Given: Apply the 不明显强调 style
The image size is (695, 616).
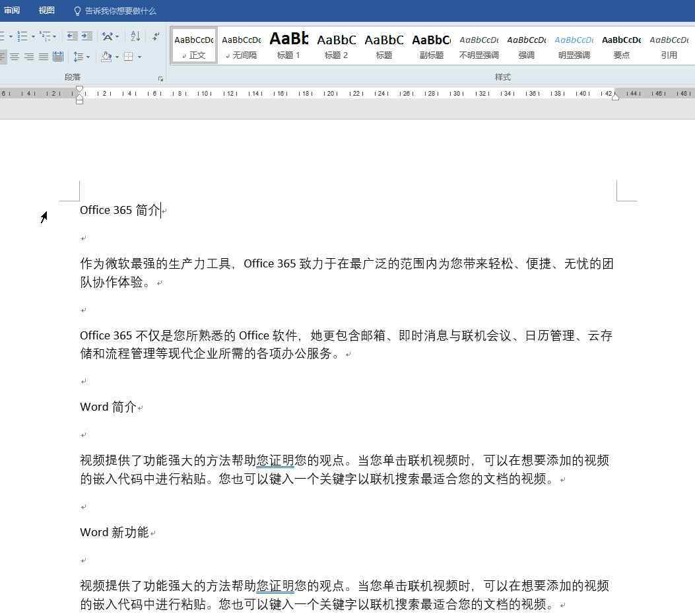Looking at the screenshot, I should tap(479, 46).
